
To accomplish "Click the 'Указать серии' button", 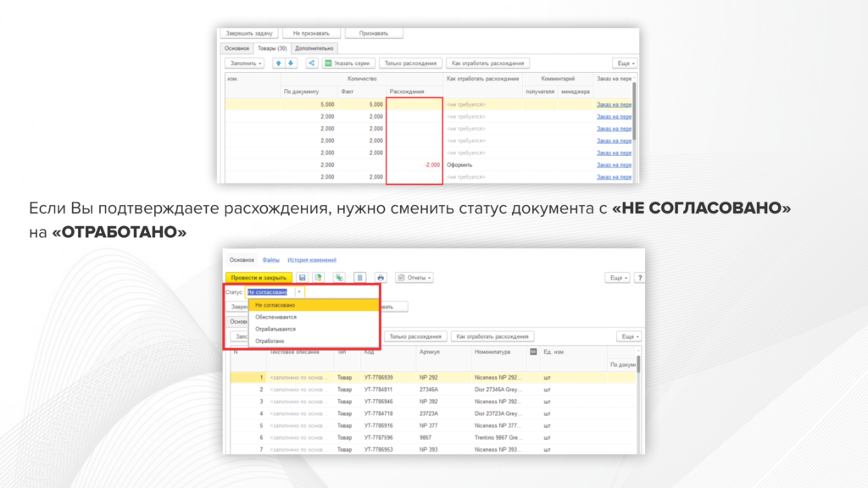I will click(348, 63).
